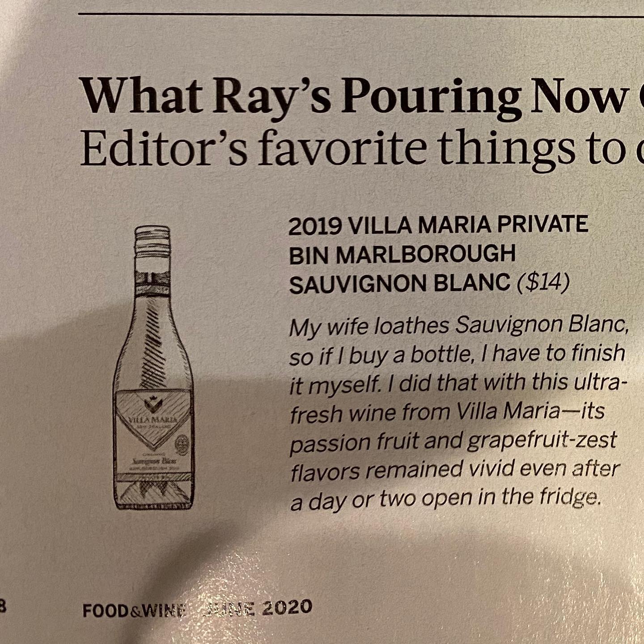Click the "FOOD&WINE" footer label
The image size is (644, 644).
[134, 610]
